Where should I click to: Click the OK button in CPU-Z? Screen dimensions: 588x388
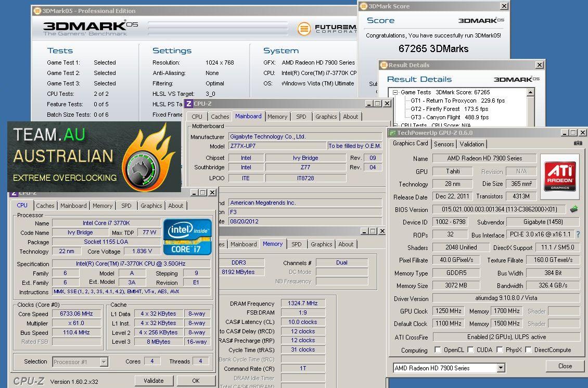tap(196, 381)
